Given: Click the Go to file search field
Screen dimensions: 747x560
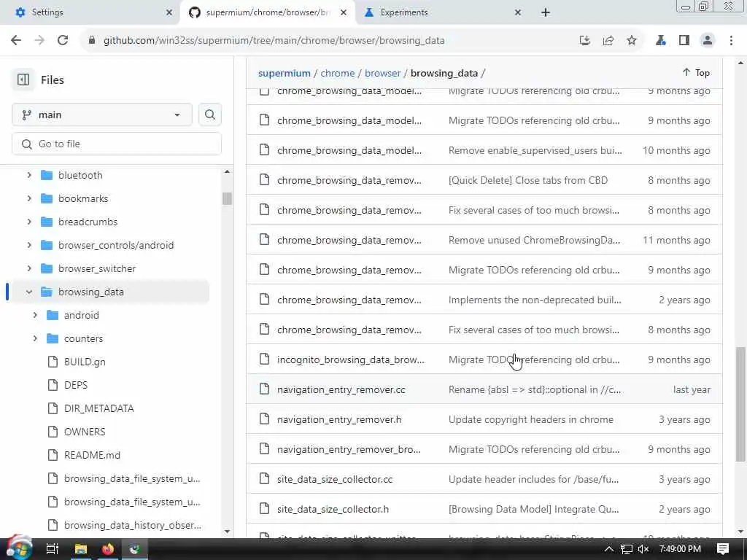Looking at the screenshot, I should (x=117, y=144).
